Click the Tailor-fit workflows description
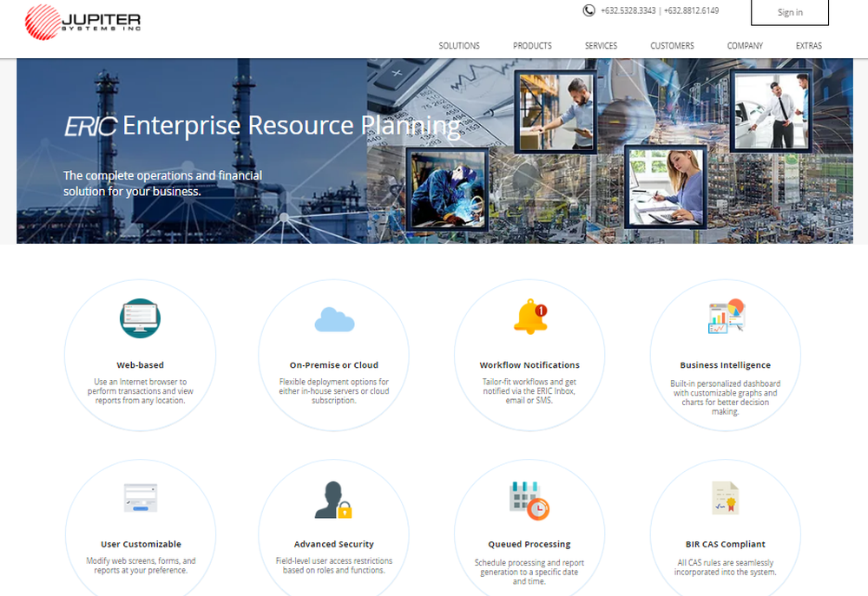 [529, 391]
